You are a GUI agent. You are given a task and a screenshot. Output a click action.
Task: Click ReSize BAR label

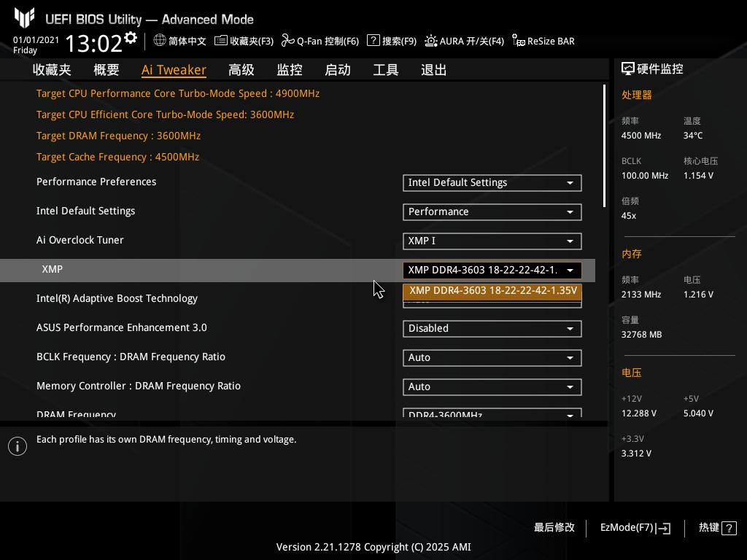[x=551, y=41]
